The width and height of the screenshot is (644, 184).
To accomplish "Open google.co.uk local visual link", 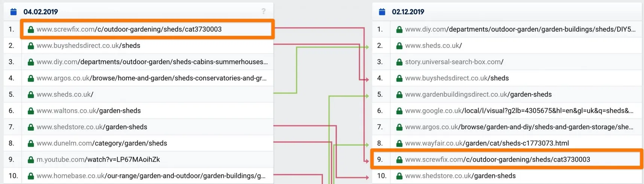I will [x=519, y=111].
